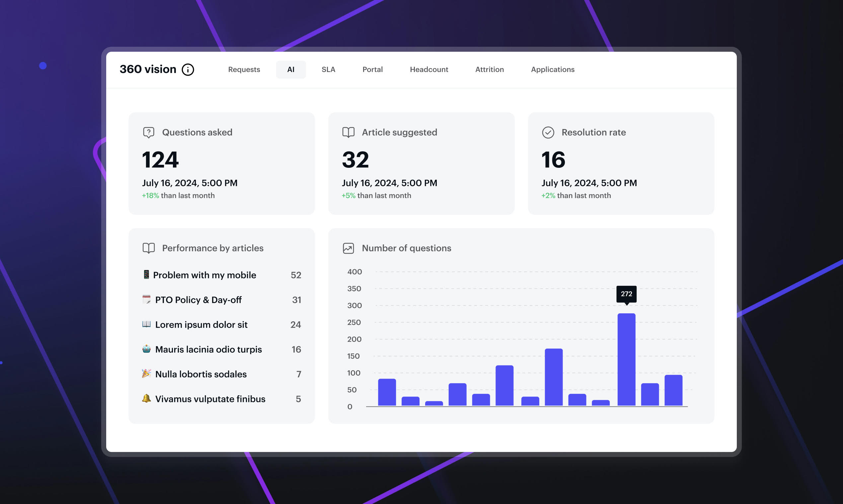The height and width of the screenshot is (504, 843).
Task: Click the bell icon beside Vivamus vulputate
Action: click(146, 398)
